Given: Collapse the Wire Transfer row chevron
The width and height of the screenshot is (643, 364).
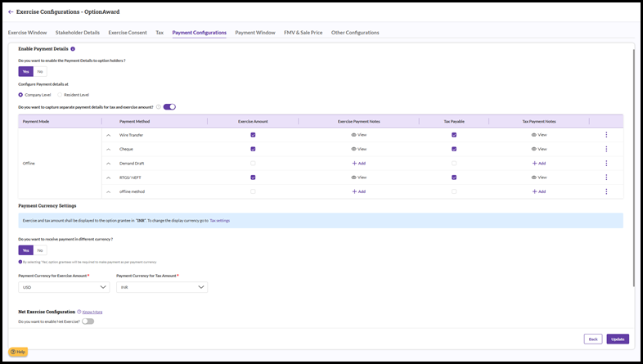Looking at the screenshot, I should pyautogui.click(x=108, y=135).
